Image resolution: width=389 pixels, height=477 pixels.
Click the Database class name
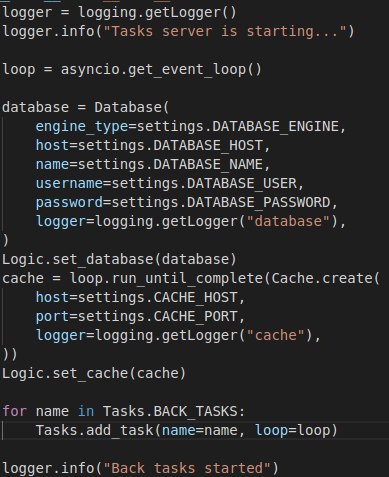point(128,107)
